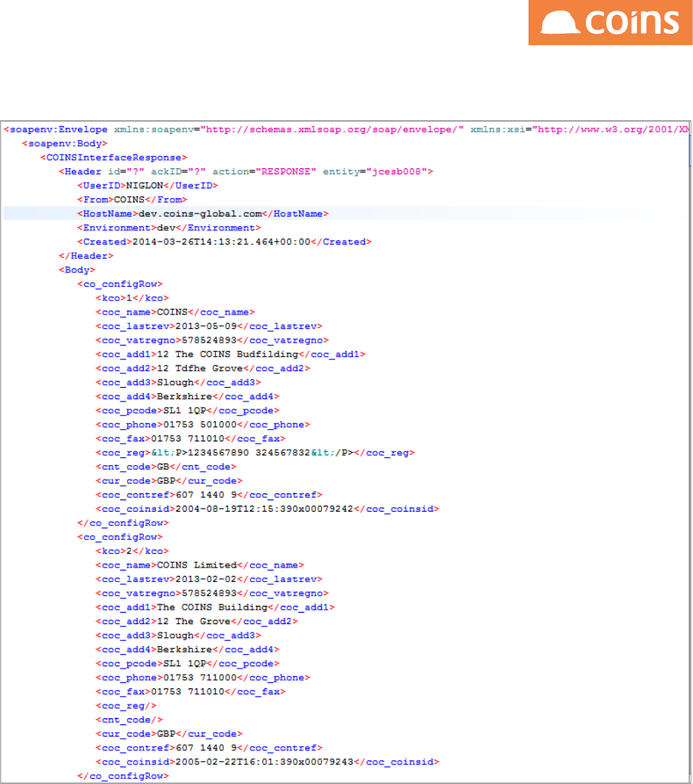The height and width of the screenshot is (784, 693).
Task: Select coc_phone value 01753 711000
Action: (200, 678)
